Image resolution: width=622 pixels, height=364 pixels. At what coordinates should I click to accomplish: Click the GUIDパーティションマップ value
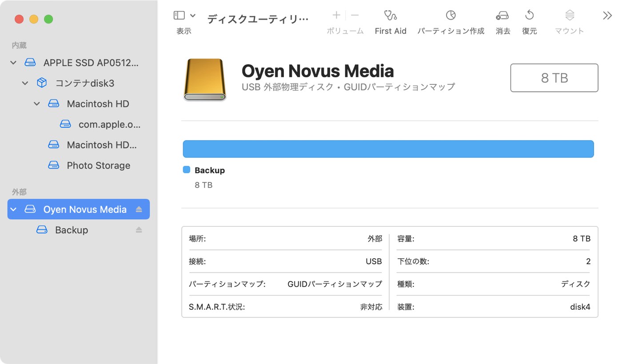(335, 284)
